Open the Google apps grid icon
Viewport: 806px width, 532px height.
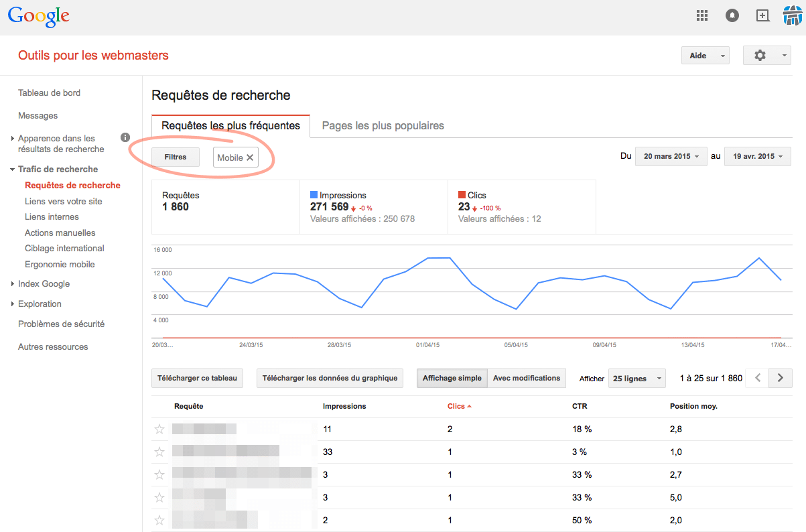pyautogui.click(x=702, y=16)
